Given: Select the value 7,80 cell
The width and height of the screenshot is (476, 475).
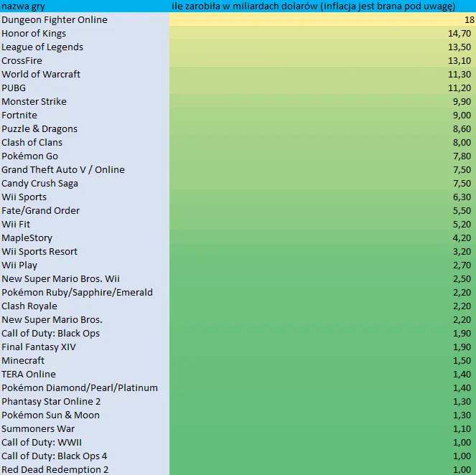Looking at the screenshot, I should (322, 156).
